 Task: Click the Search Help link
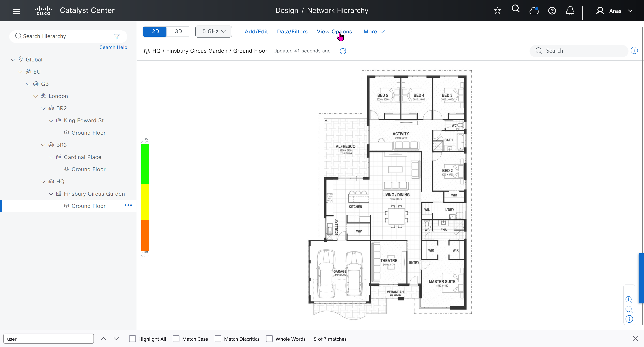pyautogui.click(x=113, y=47)
